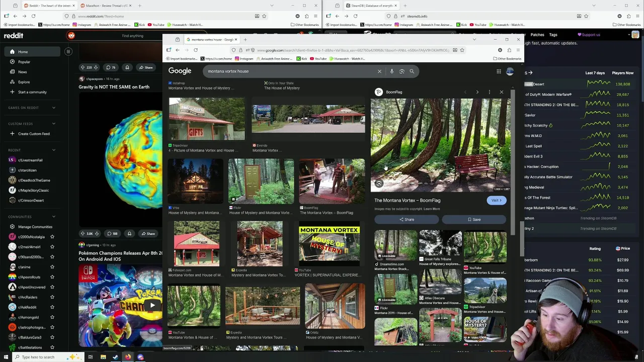Open Firefox extensions in Google window
This screenshot has width=644, height=362.
click(x=509, y=50)
